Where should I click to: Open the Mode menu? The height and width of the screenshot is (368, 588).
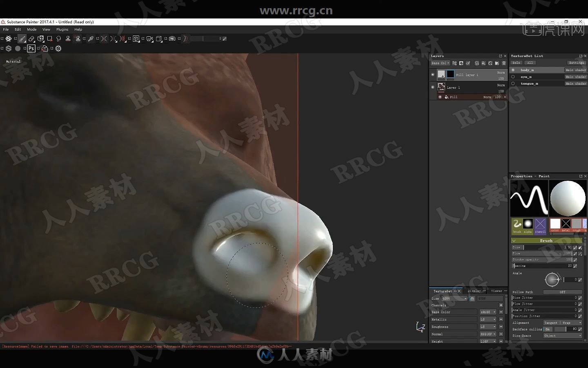pyautogui.click(x=32, y=29)
